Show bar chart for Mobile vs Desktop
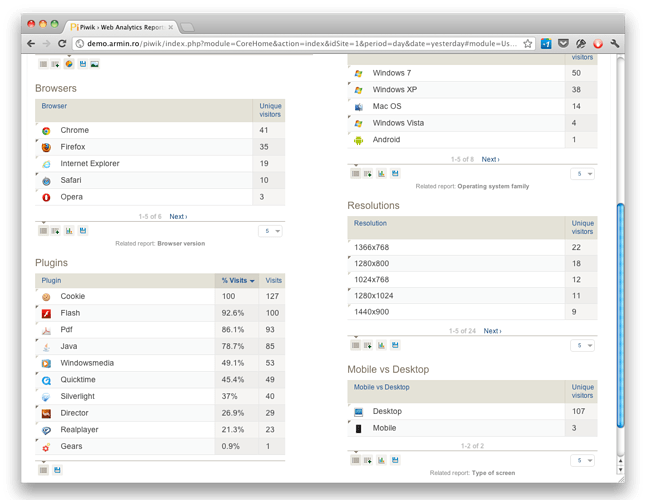Viewport: 647px width, 500px height. coord(381,460)
